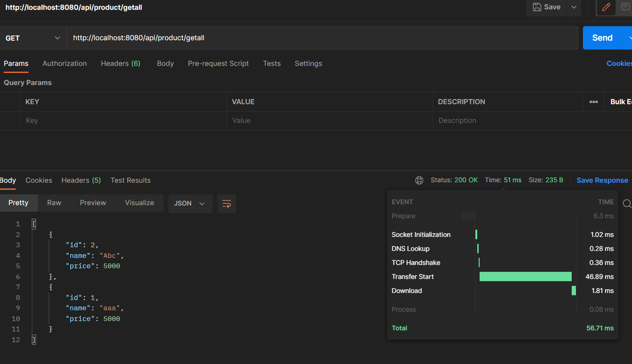Select the response Body tab
632x364 pixels.
coord(8,180)
